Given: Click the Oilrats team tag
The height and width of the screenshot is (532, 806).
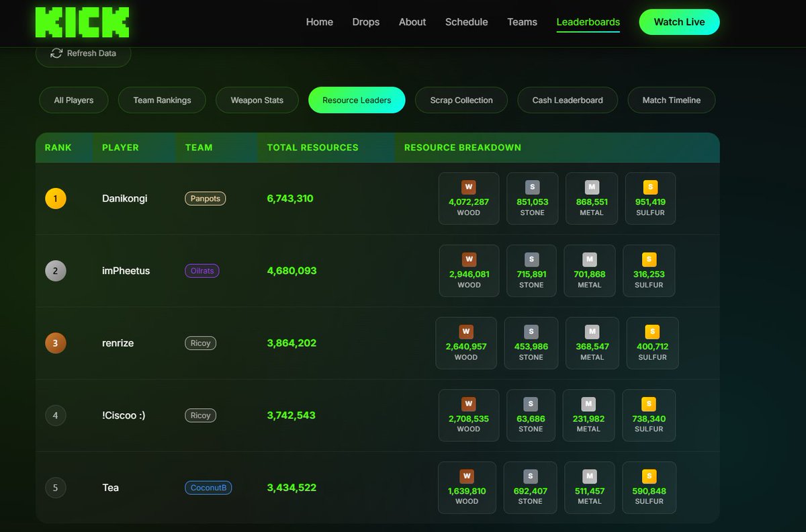Looking at the screenshot, I should [x=202, y=271].
